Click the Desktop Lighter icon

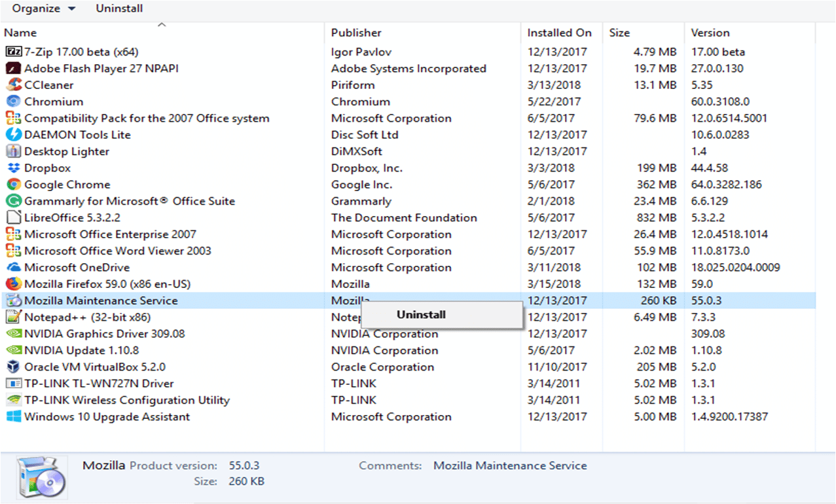point(14,151)
